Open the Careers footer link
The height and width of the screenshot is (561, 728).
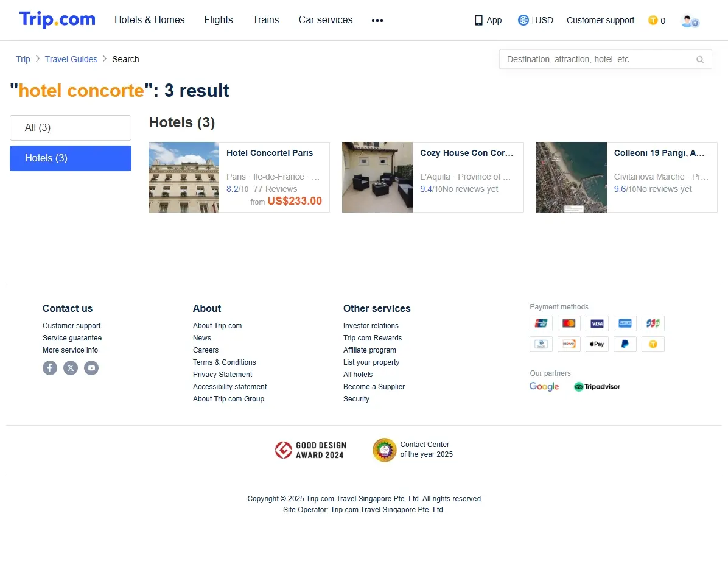pyautogui.click(x=206, y=350)
